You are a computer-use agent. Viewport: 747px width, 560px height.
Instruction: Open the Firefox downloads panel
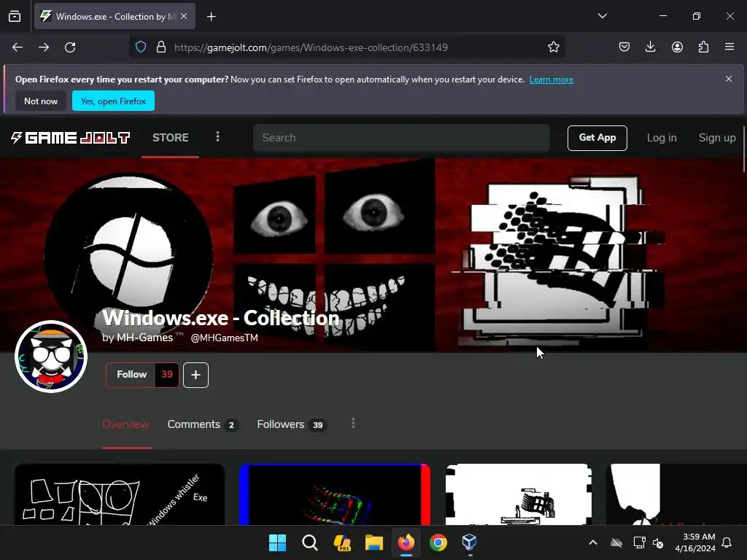(650, 47)
